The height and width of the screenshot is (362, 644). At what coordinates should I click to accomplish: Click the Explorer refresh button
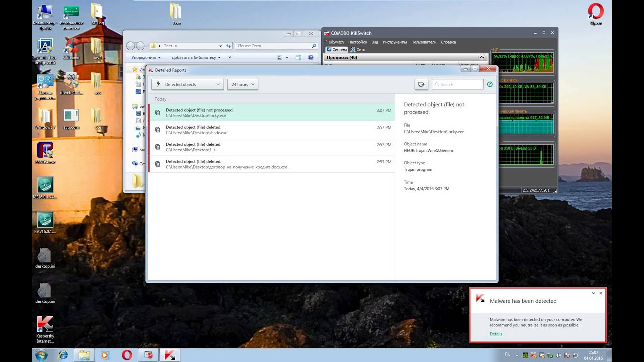click(228, 46)
